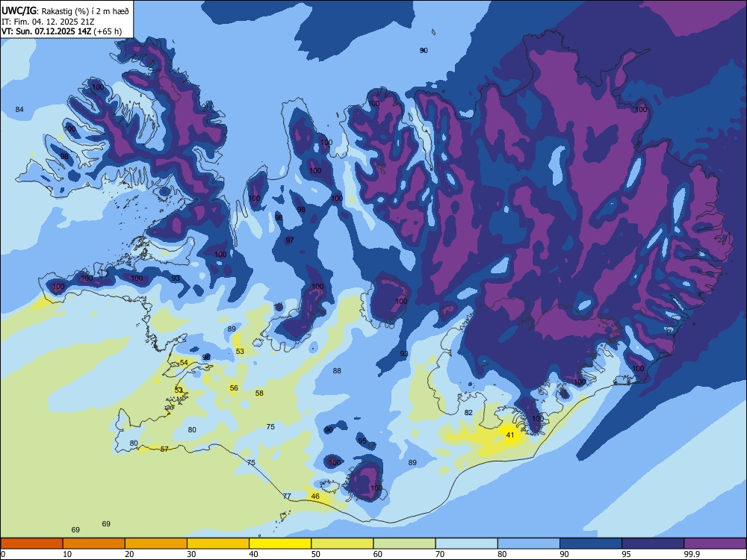Select the 20–30 legend color block
This screenshot has height=560, width=747.
click(x=156, y=544)
